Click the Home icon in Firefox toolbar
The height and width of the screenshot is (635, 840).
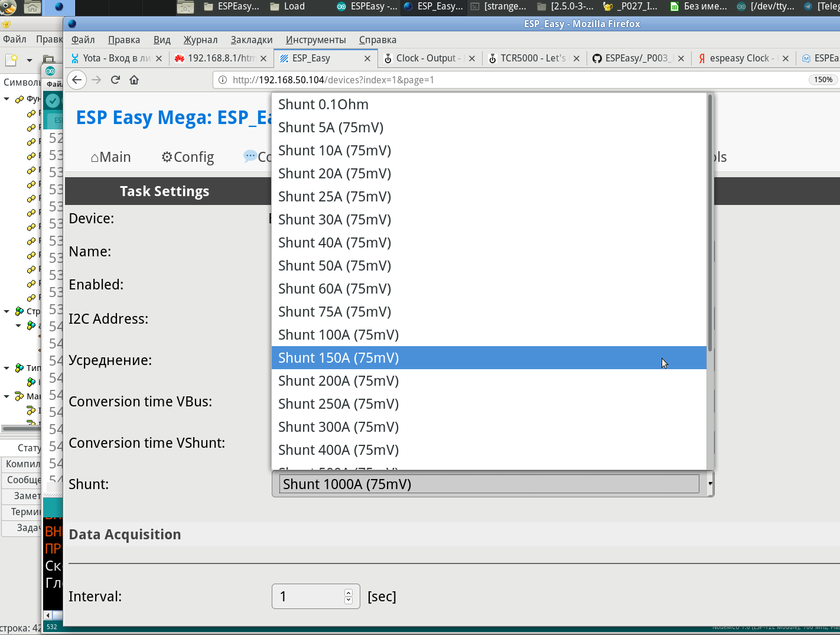134,80
